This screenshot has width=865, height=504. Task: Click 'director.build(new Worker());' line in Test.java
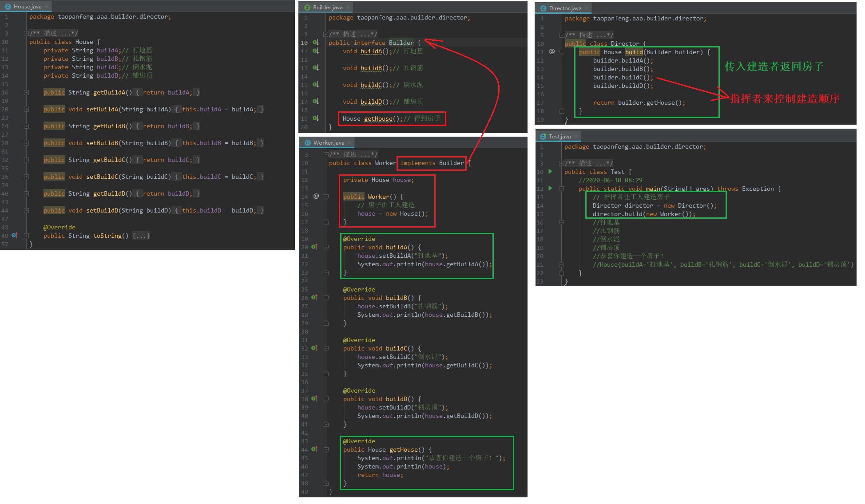click(x=644, y=214)
